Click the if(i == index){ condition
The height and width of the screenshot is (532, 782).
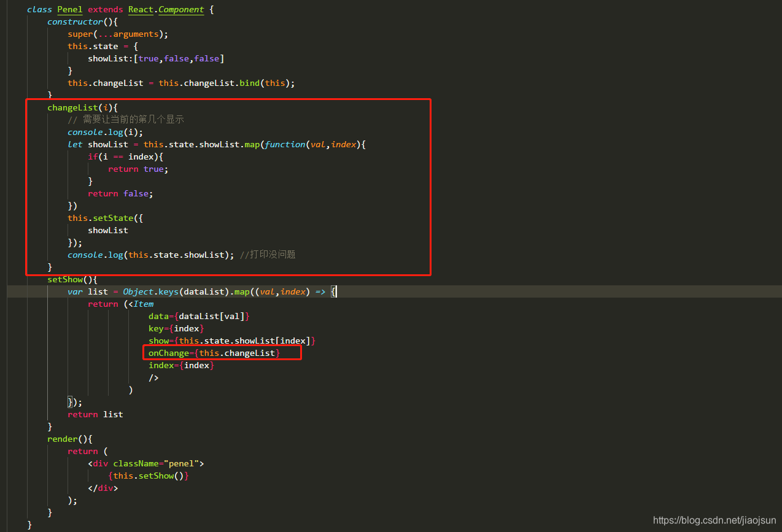point(125,157)
